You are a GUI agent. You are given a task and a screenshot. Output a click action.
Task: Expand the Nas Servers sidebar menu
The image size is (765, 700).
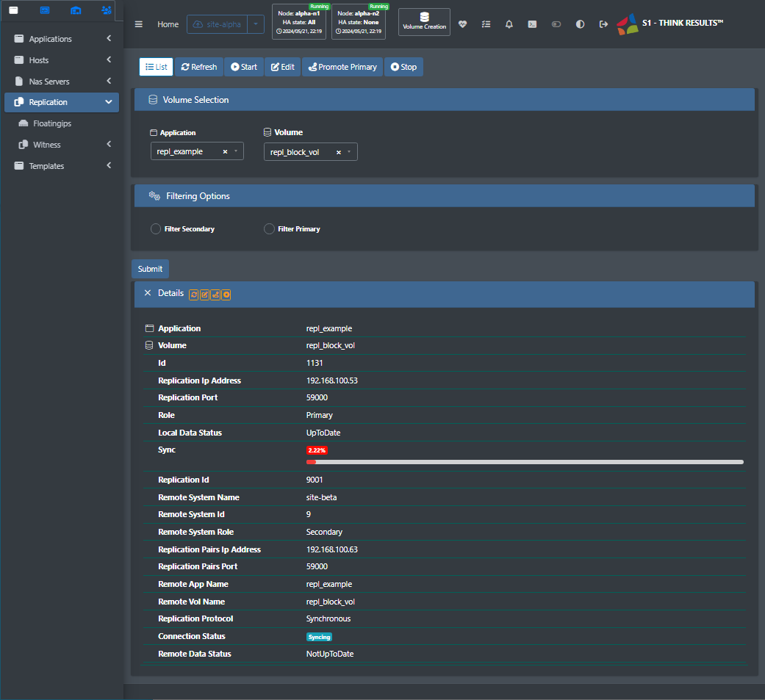click(62, 81)
